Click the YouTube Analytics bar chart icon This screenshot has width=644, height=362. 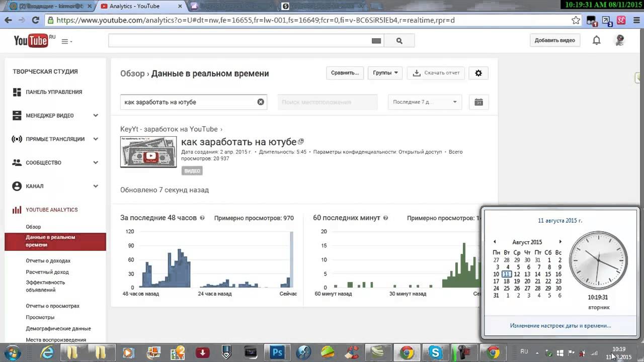coord(17,210)
